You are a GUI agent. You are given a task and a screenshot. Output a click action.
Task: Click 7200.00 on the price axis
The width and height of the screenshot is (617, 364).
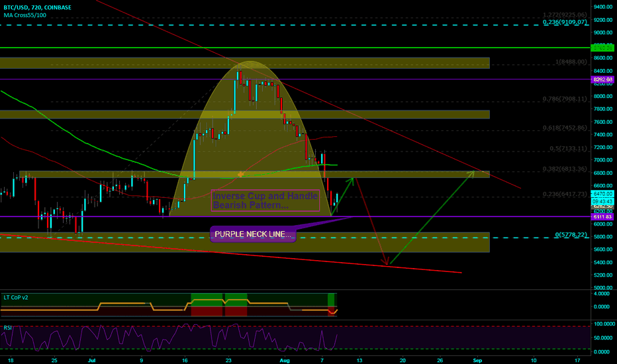tap(603, 147)
